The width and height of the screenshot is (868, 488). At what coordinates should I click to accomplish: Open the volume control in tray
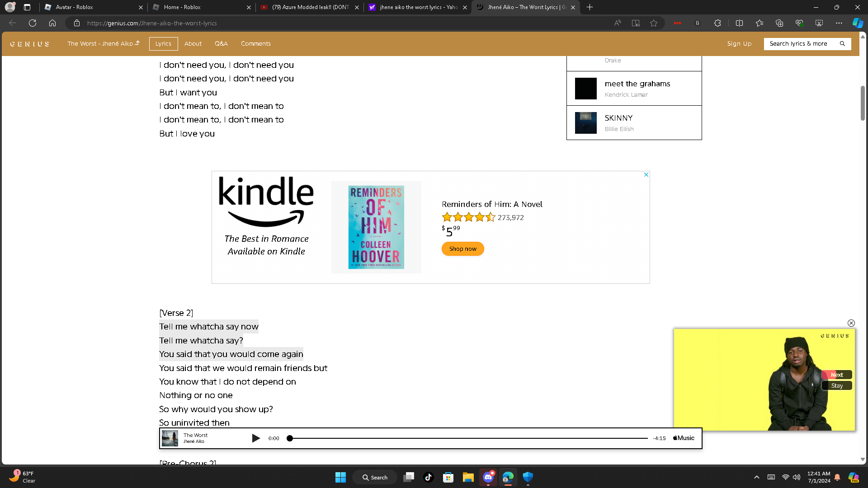click(797, 477)
